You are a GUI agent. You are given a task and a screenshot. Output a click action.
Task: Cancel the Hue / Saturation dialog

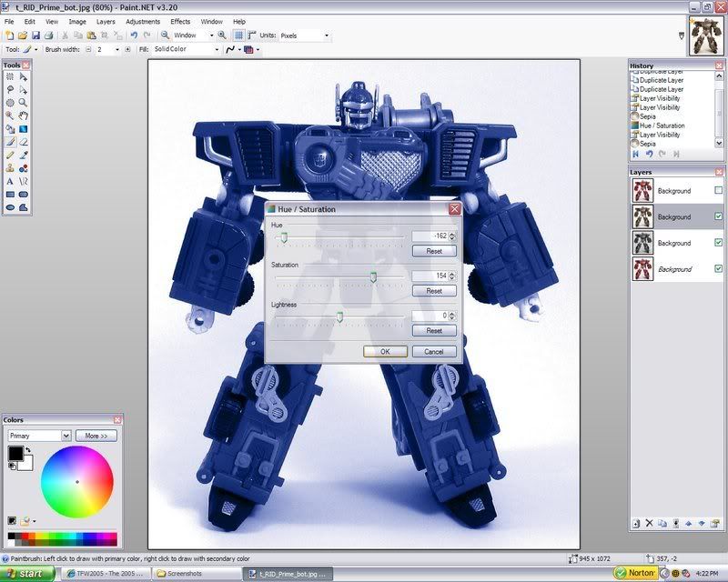434,351
